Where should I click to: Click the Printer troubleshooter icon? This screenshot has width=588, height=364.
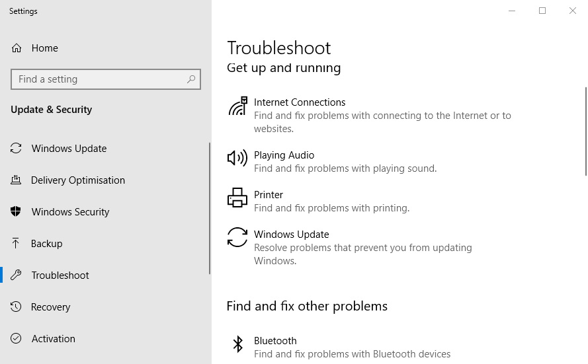tap(237, 198)
